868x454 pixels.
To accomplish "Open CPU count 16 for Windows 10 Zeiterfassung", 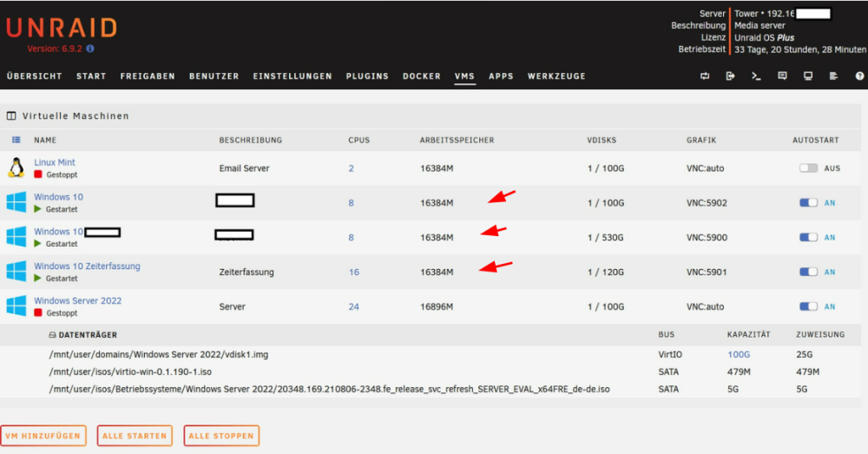I will coord(354,272).
